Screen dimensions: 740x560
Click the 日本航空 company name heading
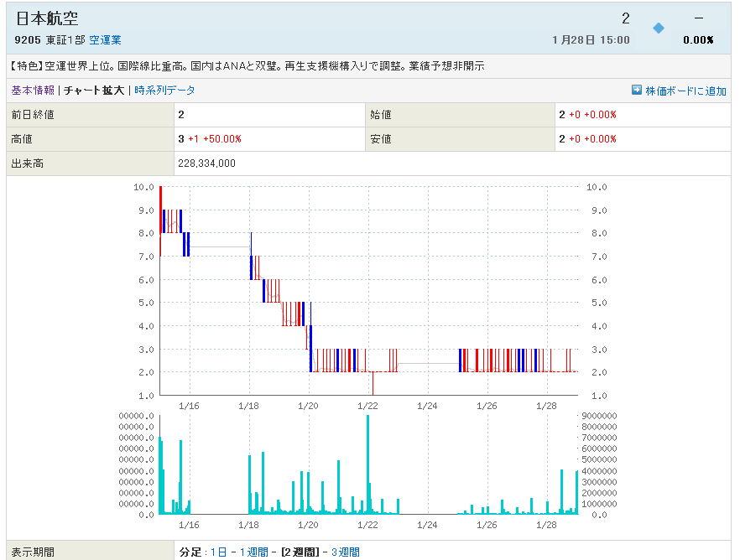click(x=48, y=18)
